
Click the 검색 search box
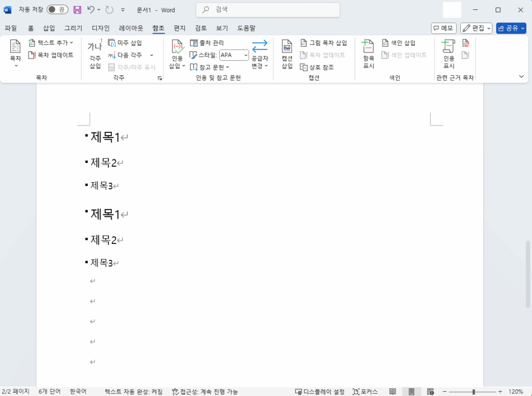[268, 10]
